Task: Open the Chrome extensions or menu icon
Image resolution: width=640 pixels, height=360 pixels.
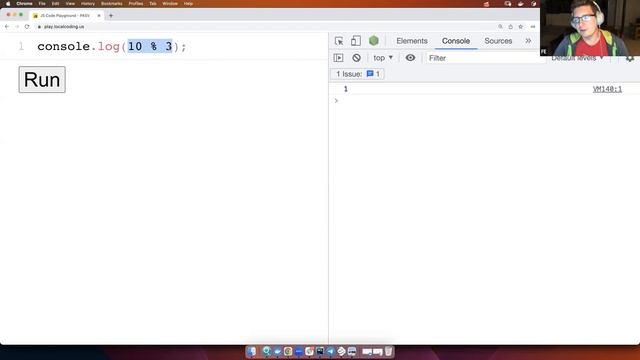Action: [533, 27]
